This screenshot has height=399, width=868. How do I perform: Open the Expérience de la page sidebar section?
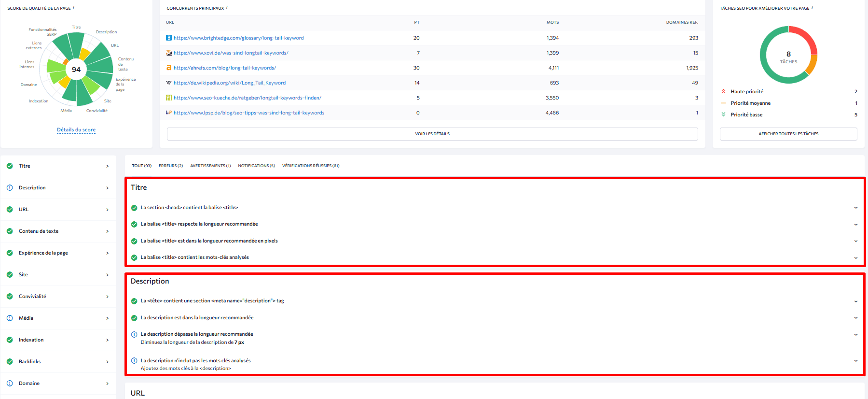click(x=58, y=253)
